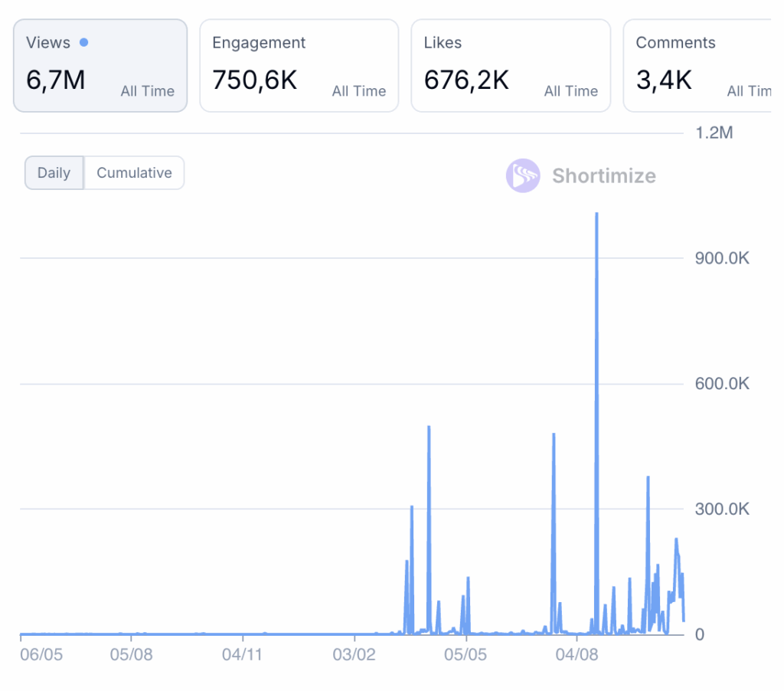This screenshot has width=784, height=691.
Task: Open the Likes metric card
Action: click(511, 66)
